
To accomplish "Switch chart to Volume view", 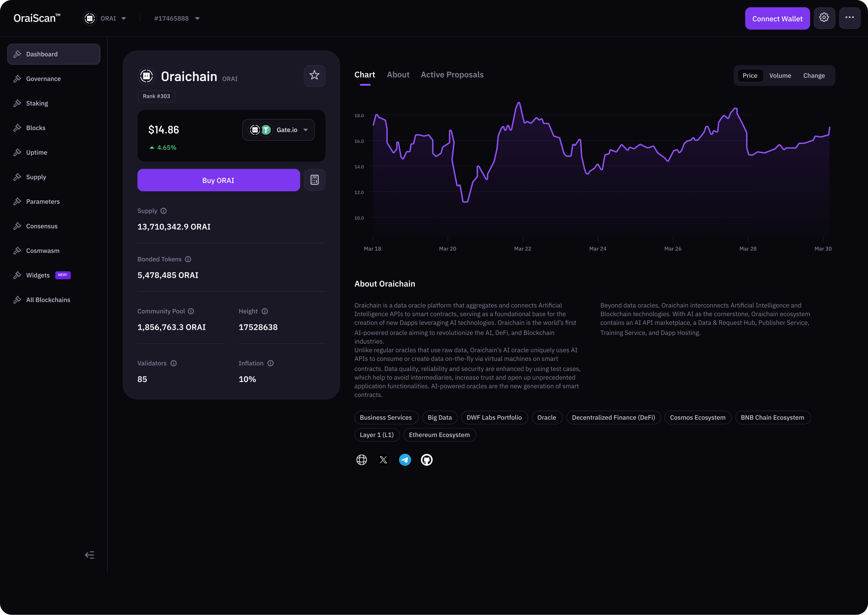I will [x=780, y=76].
